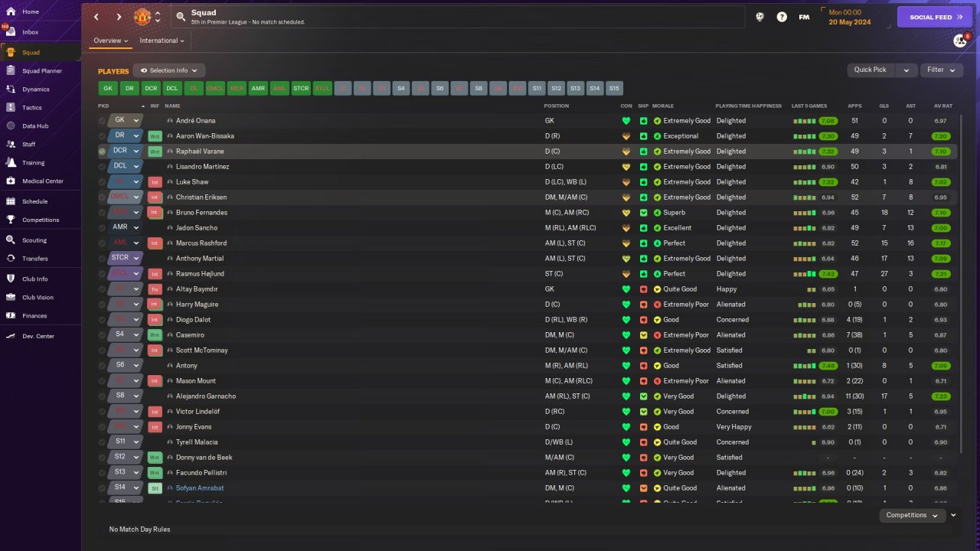
Task: Click the FM menu icon
Action: pos(804,17)
